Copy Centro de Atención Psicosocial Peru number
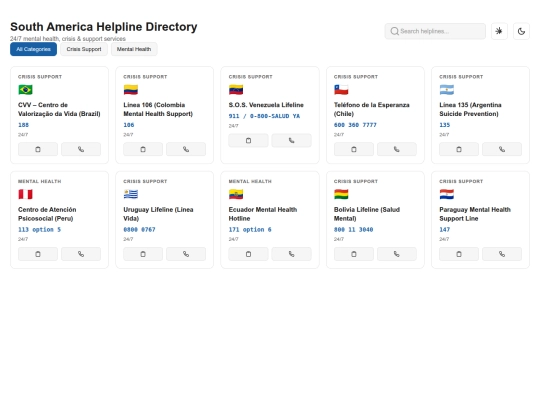 [x=38, y=254]
